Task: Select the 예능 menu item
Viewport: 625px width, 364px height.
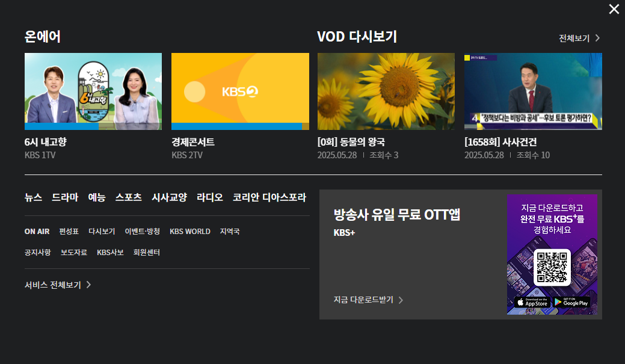Action: 97,197
